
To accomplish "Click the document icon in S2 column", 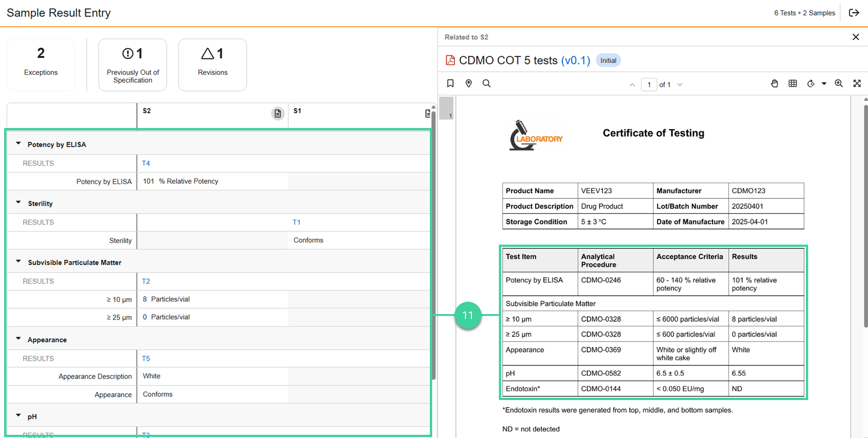I will coord(278,113).
